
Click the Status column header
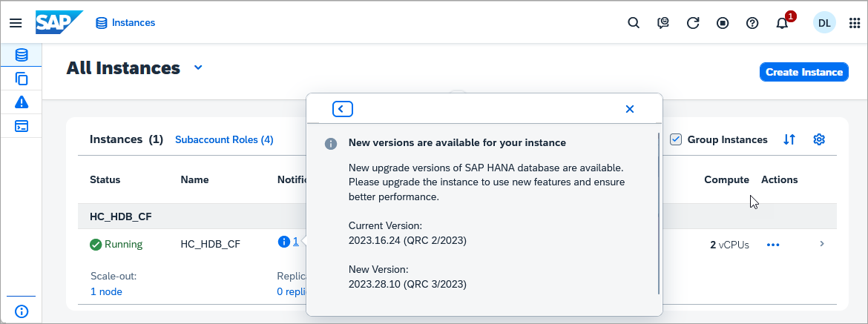[x=105, y=179]
